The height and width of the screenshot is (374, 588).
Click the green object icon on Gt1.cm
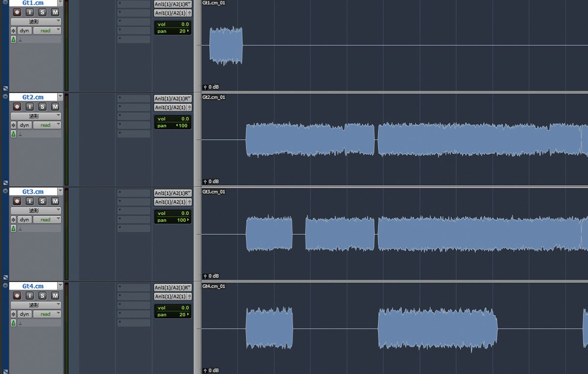point(14,39)
